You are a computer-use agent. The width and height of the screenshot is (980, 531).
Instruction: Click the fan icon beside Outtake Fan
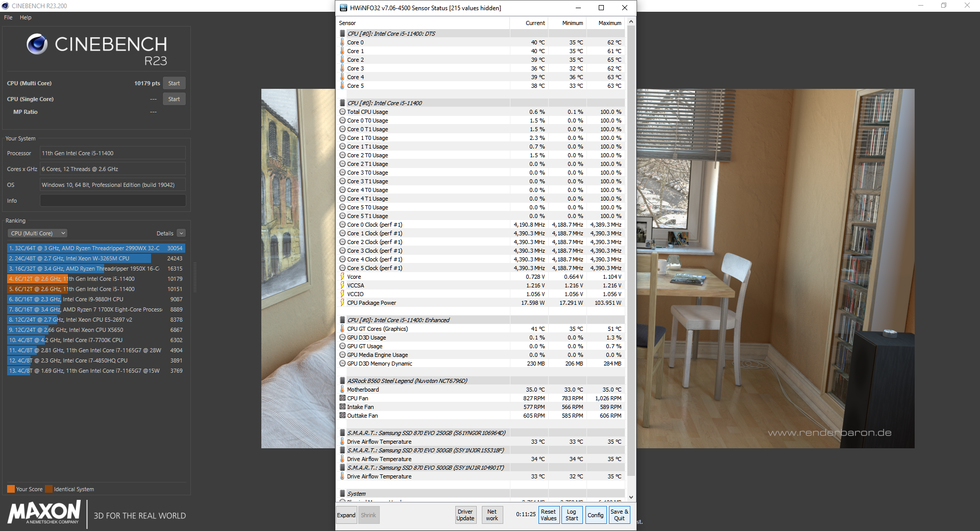tap(342, 416)
